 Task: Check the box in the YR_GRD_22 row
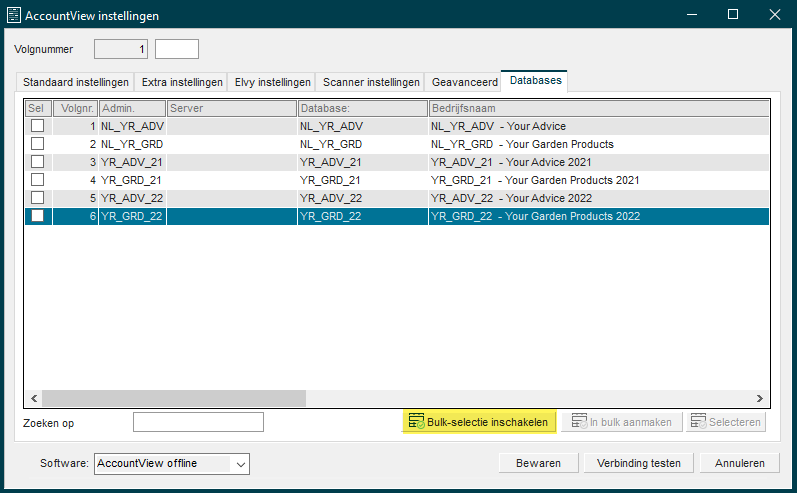pos(38,215)
